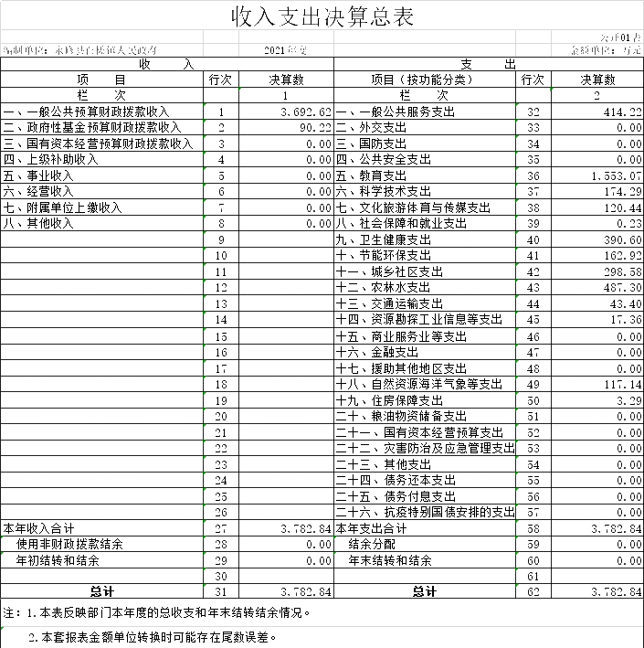This screenshot has width=644, height=648.
Task: Select the 收入 section header cell
Action: click(x=166, y=64)
